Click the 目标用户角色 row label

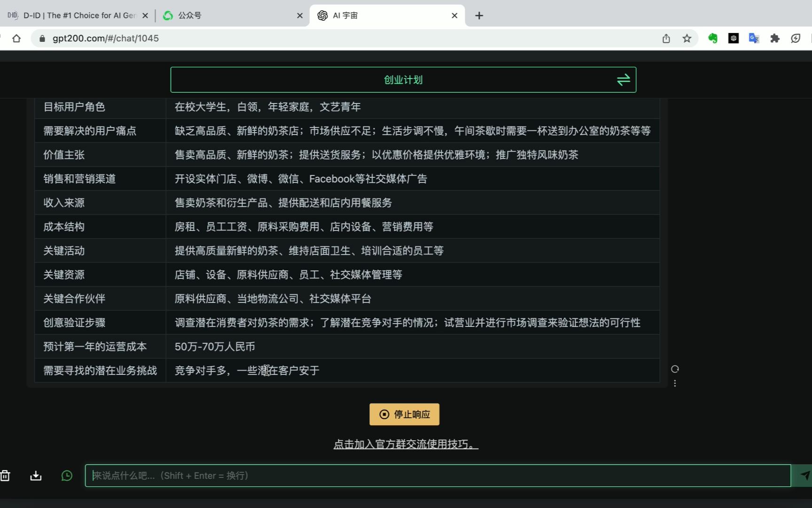74,107
